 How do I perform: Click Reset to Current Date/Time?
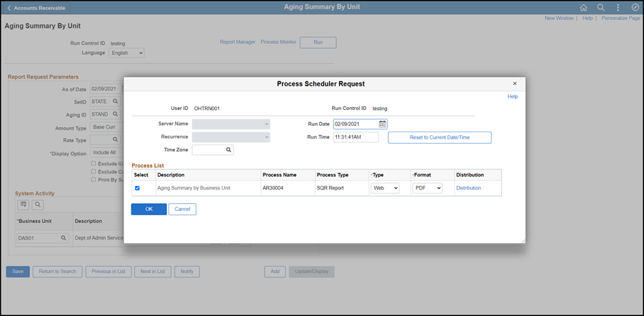pos(440,137)
